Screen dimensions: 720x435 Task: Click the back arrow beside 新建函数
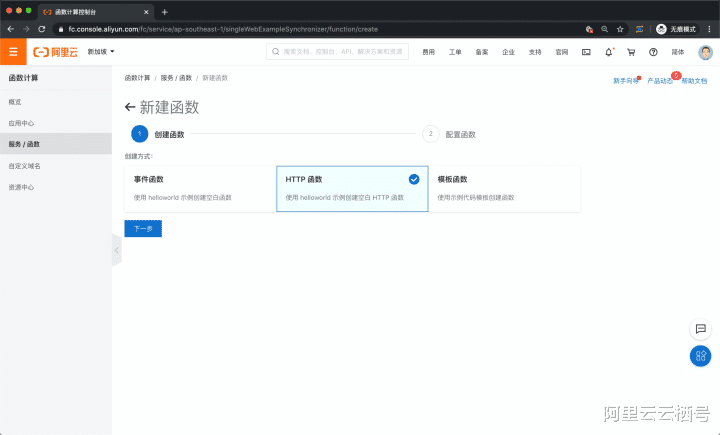click(x=130, y=107)
